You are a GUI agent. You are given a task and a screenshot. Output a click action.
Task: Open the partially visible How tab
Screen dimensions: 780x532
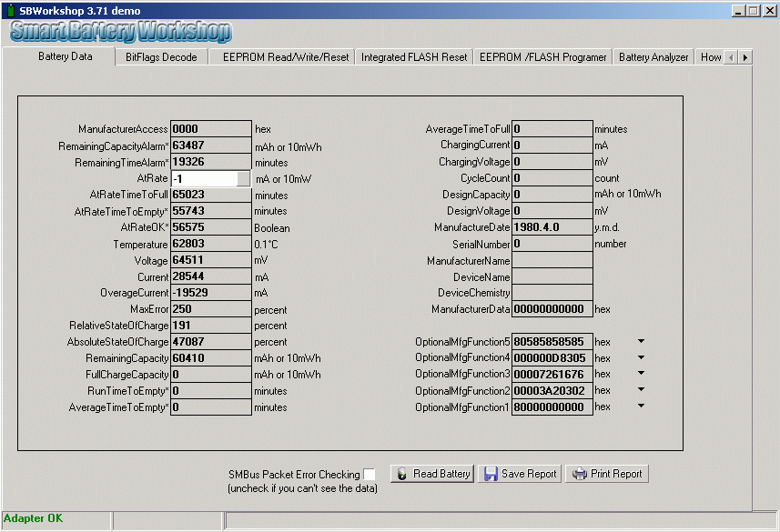point(710,57)
